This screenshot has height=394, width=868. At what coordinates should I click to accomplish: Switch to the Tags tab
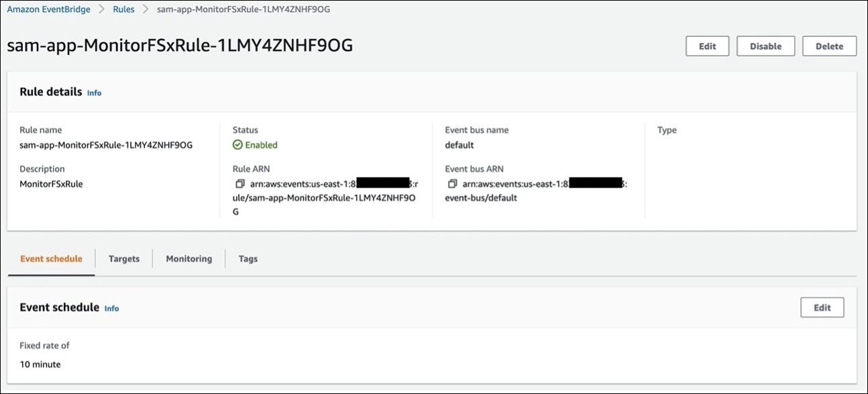pyautogui.click(x=248, y=259)
